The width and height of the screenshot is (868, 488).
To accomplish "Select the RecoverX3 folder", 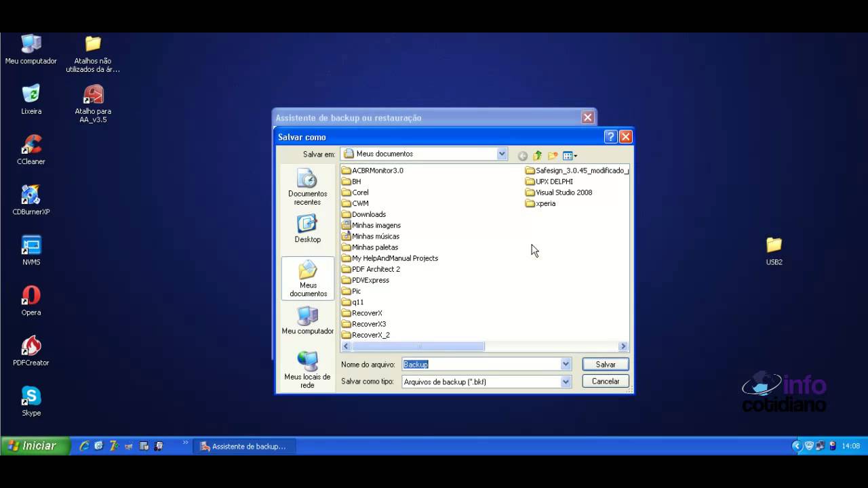I will 363,324.
